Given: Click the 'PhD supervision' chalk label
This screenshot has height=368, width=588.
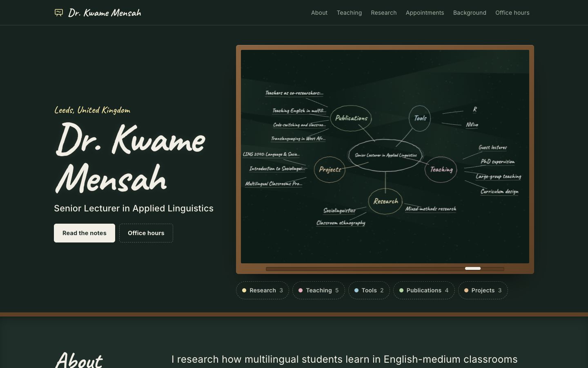Looking at the screenshot, I should [497, 162].
